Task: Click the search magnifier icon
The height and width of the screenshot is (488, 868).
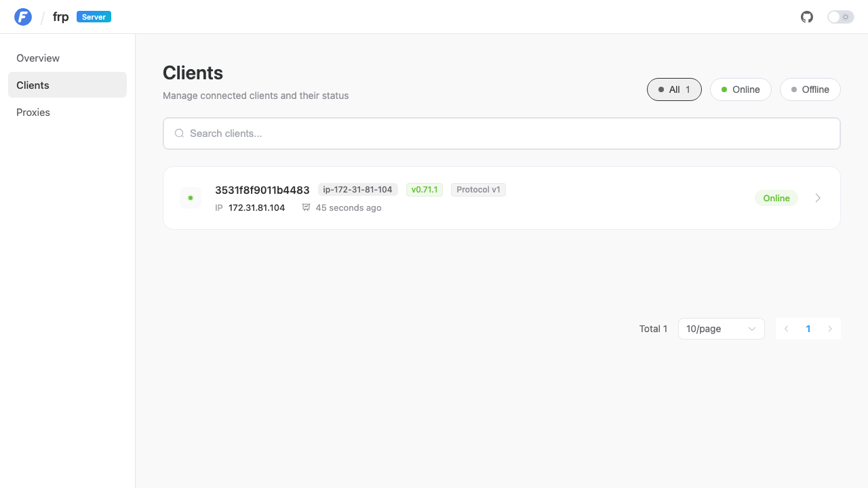Action: [x=180, y=134]
